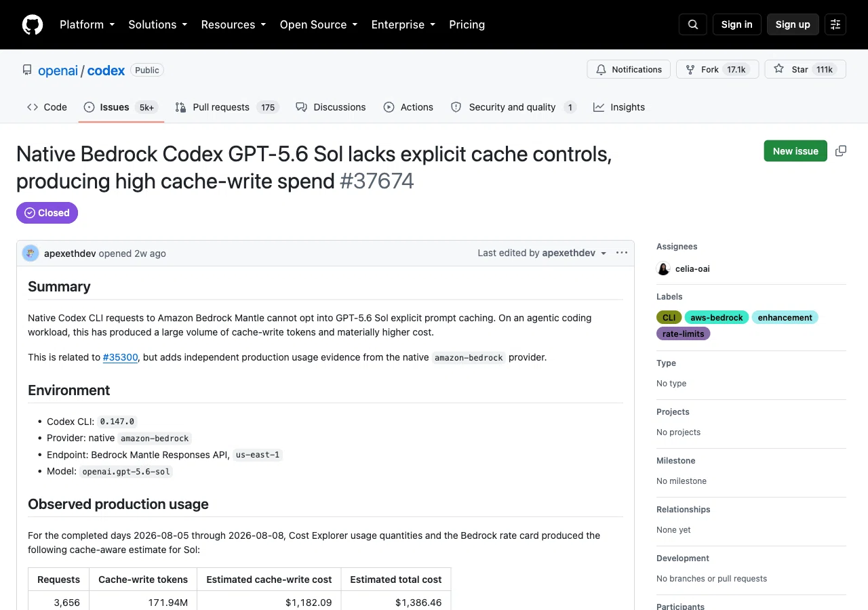868x610 pixels.
Task: Click the Sign up button
Action: [793, 24]
